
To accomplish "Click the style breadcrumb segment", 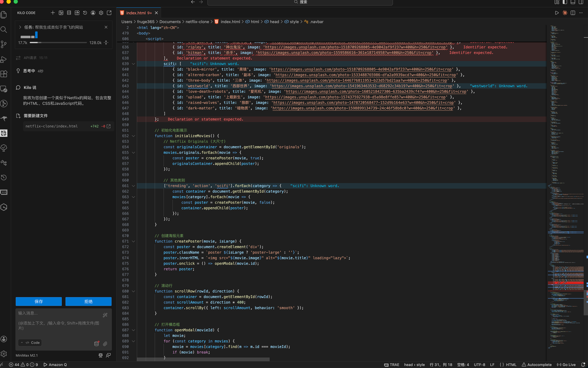I will (x=291, y=22).
